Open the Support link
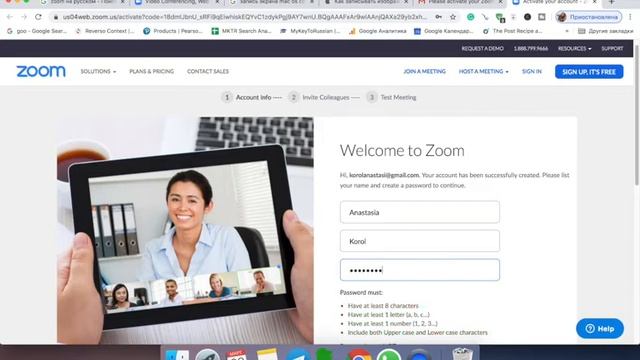This screenshot has width=640, height=360. coord(612,49)
